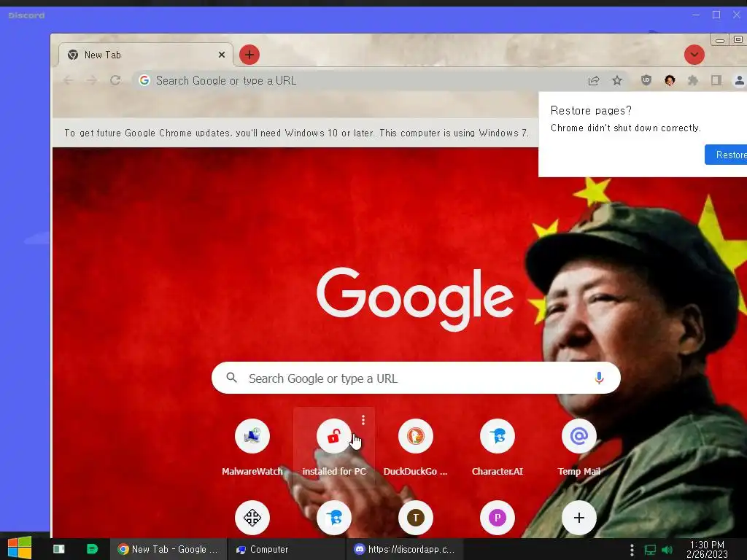Open the volume speaker tray icon

point(667,550)
